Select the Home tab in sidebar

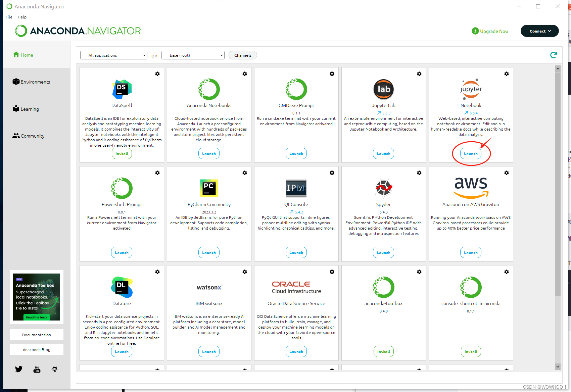[x=37, y=55]
